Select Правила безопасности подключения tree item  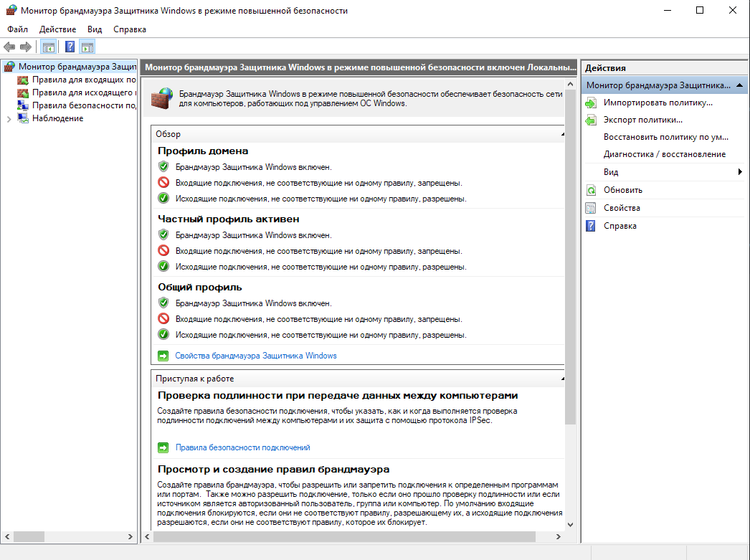[x=84, y=105]
